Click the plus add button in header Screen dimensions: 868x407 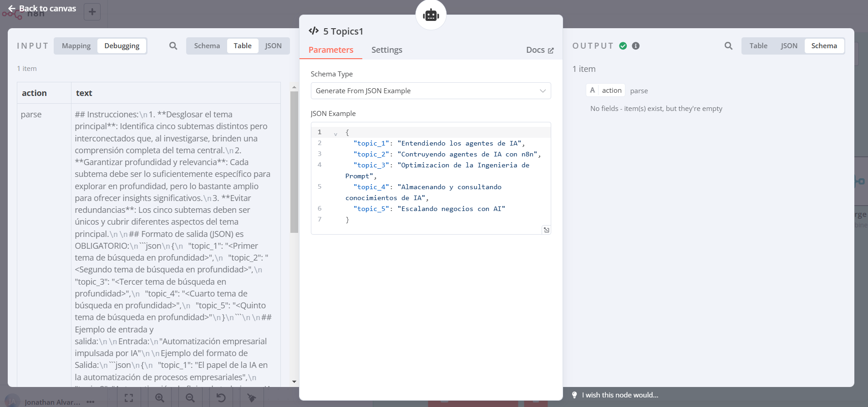pos(92,12)
